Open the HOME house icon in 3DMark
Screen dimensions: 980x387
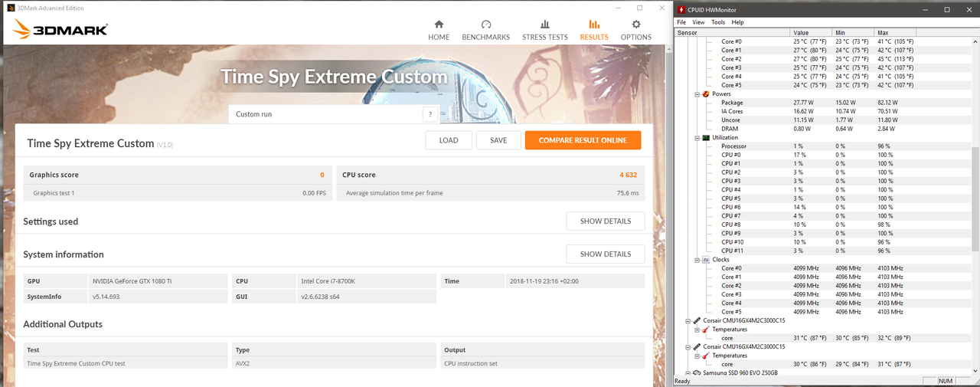(439, 24)
